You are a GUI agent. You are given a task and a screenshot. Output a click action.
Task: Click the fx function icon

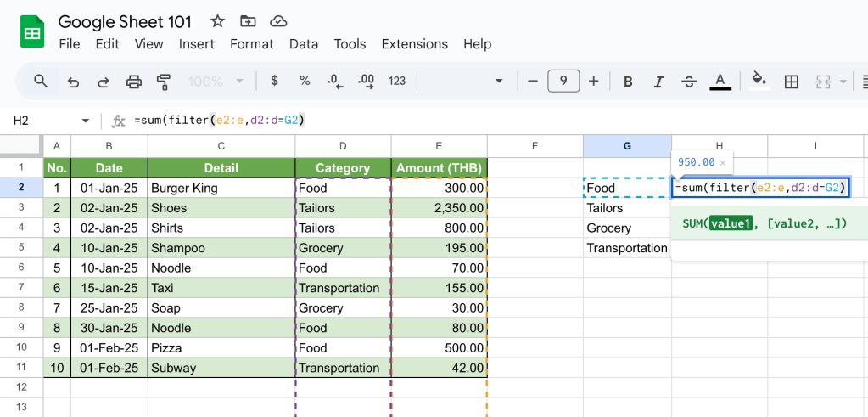[x=118, y=121]
